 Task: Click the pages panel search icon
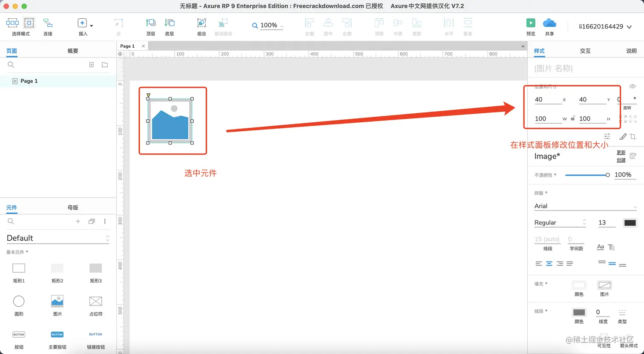(x=11, y=65)
